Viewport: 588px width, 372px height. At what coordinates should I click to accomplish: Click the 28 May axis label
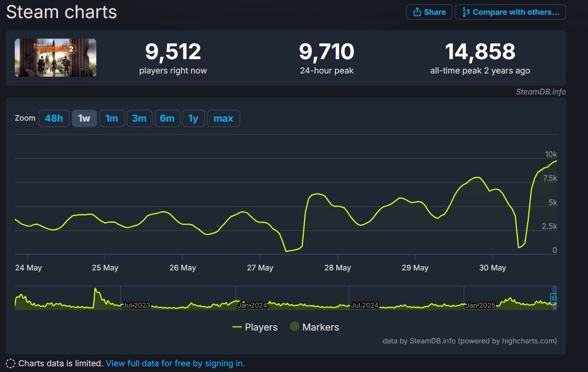(338, 268)
